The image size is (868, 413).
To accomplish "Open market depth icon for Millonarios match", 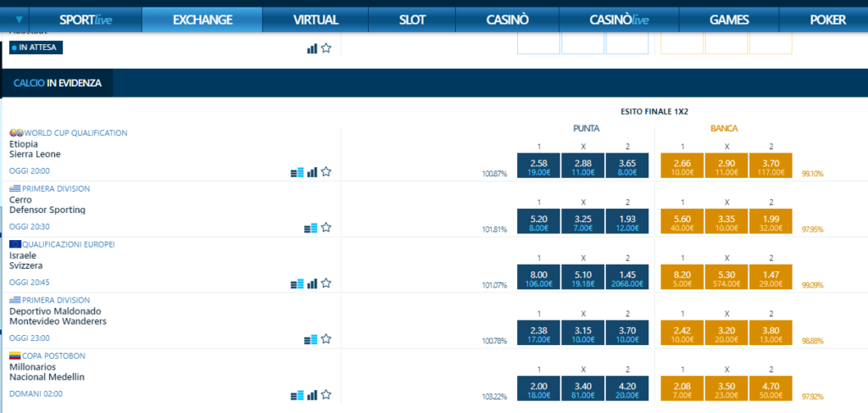I will [297, 395].
